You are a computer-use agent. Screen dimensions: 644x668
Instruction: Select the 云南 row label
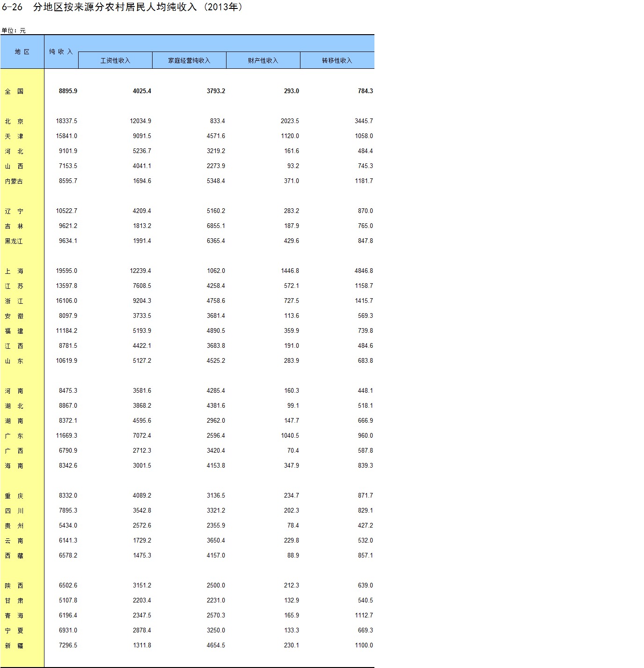pos(14,541)
